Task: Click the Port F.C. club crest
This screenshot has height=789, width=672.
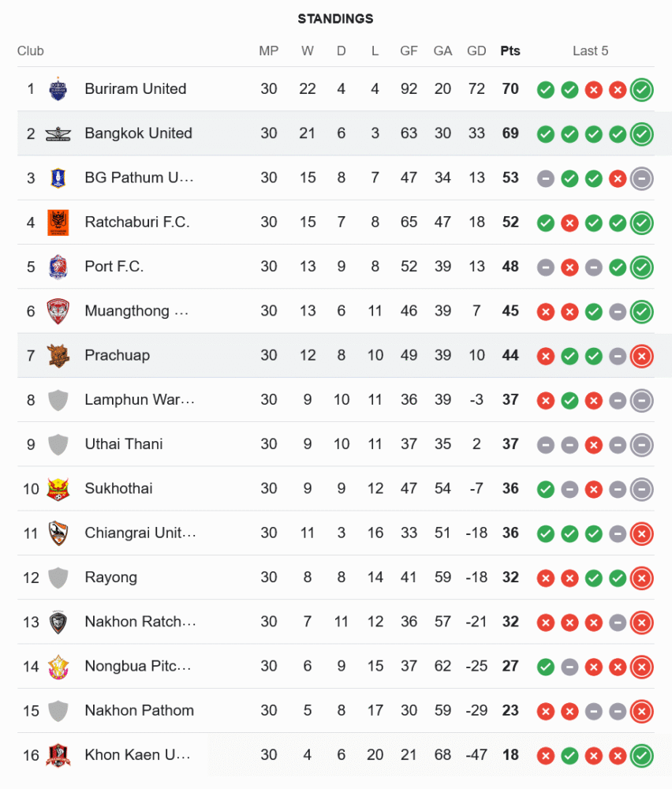Action: point(58,267)
